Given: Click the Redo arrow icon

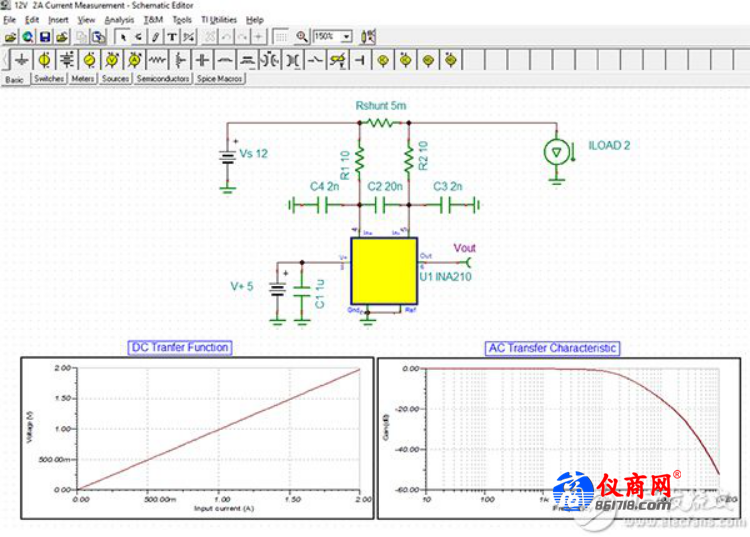Looking at the screenshot, I should click(x=243, y=37).
